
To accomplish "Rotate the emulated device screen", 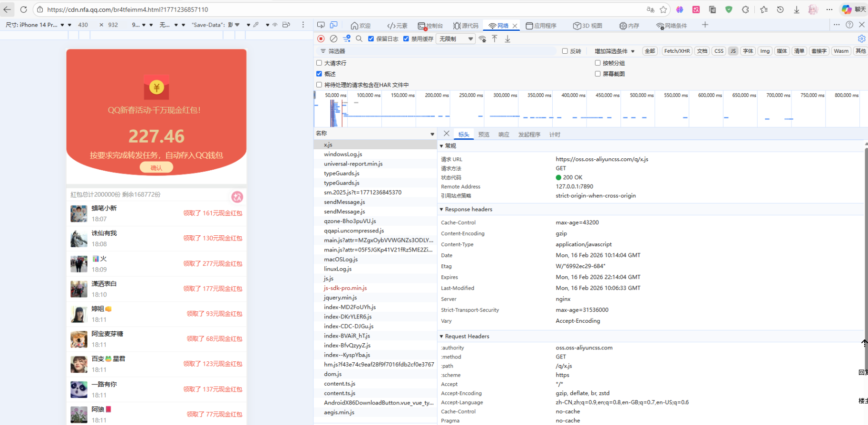I will pos(286,25).
